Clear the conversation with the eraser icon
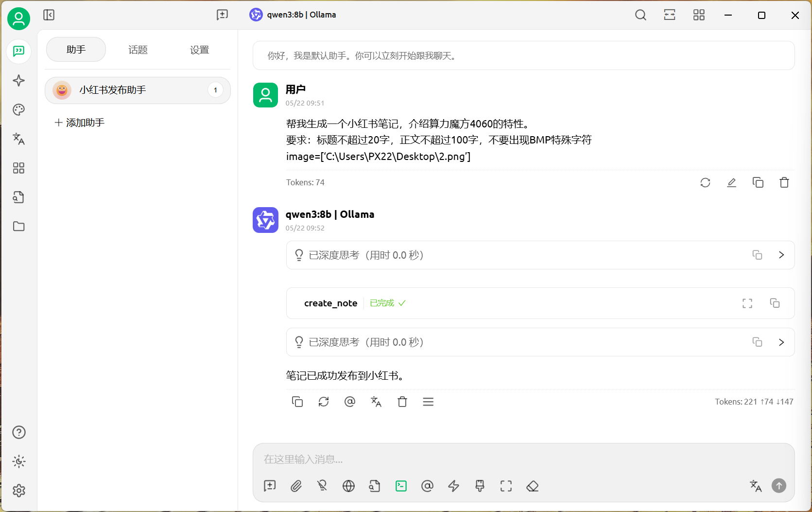 [532, 486]
